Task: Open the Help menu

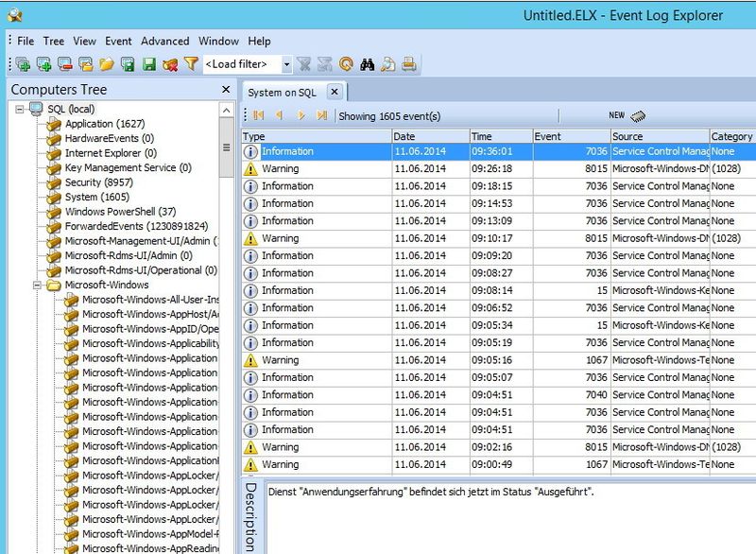Action: coord(259,41)
